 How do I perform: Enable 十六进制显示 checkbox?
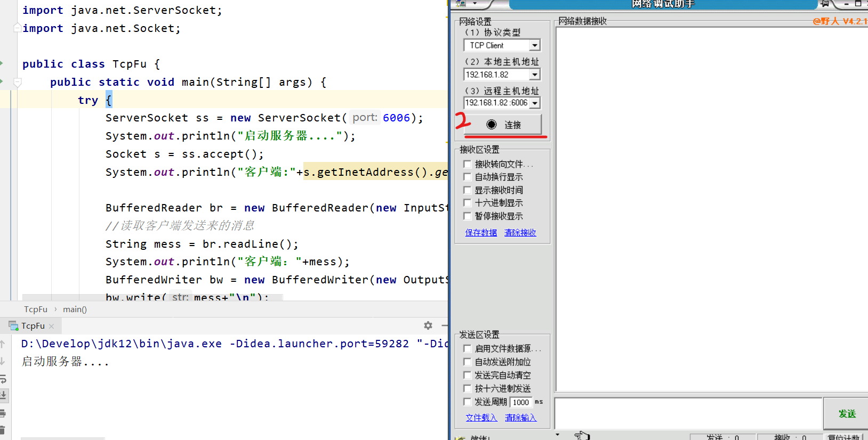click(x=468, y=203)
